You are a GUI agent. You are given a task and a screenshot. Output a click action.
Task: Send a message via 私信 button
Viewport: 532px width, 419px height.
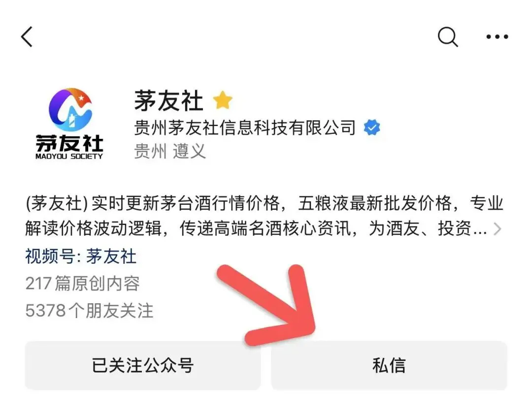click(389, 365)
